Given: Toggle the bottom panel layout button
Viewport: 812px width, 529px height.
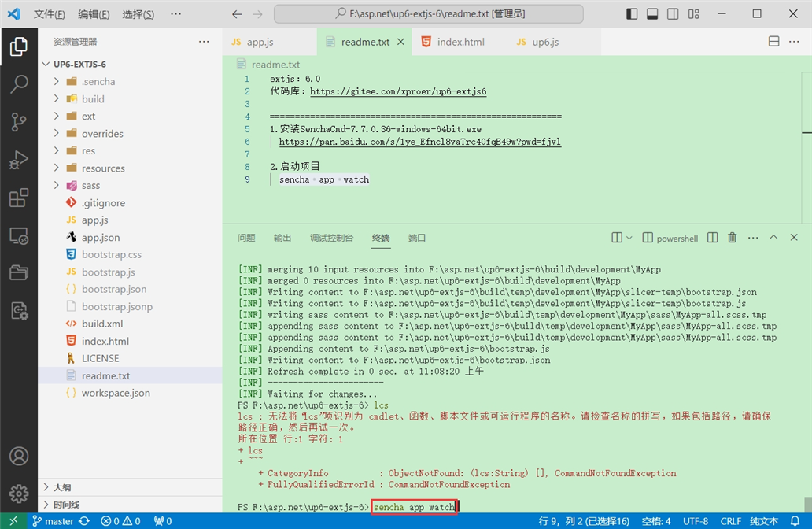Looking at the screenshot, I should point(652,14).
